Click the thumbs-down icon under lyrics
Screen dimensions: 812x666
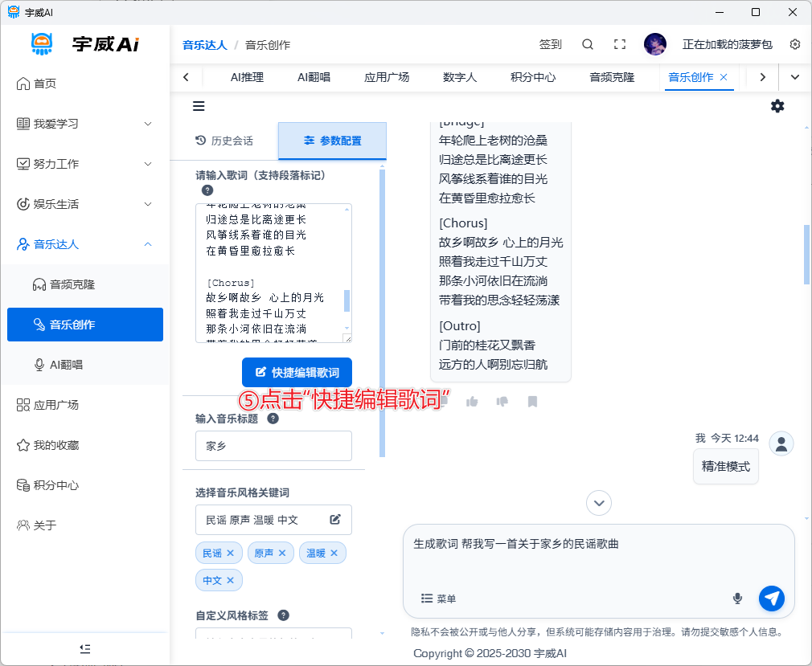pos(502,402)
